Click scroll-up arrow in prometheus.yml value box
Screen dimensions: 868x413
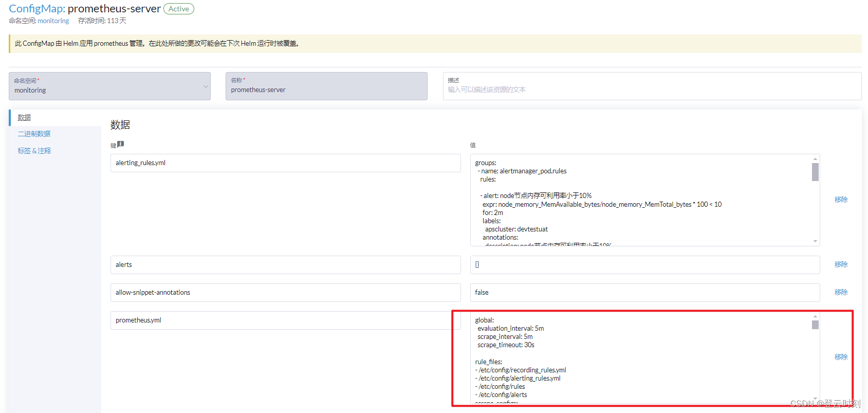click(x=815, y=316)
